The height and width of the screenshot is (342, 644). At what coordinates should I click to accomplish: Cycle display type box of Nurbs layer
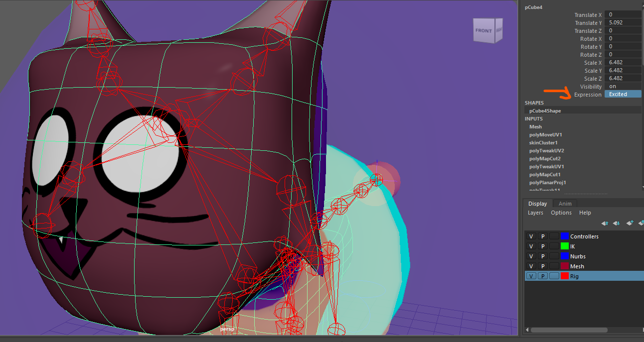(x=554, y=256)
